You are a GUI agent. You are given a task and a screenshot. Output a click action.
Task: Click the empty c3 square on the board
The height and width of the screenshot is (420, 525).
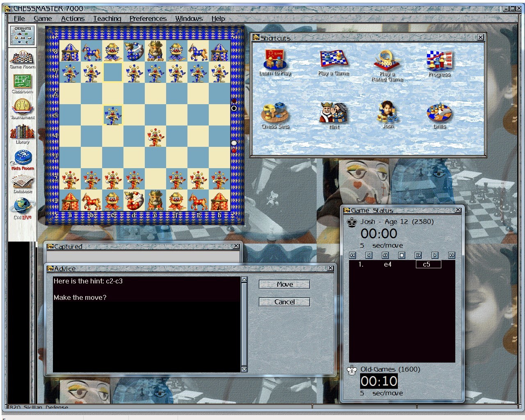(x=112, y=157)
